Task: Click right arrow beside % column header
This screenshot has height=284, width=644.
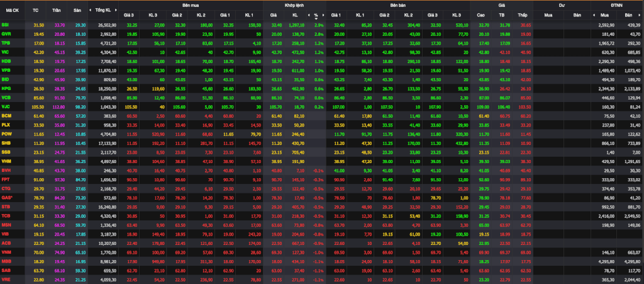Action: 323,15
